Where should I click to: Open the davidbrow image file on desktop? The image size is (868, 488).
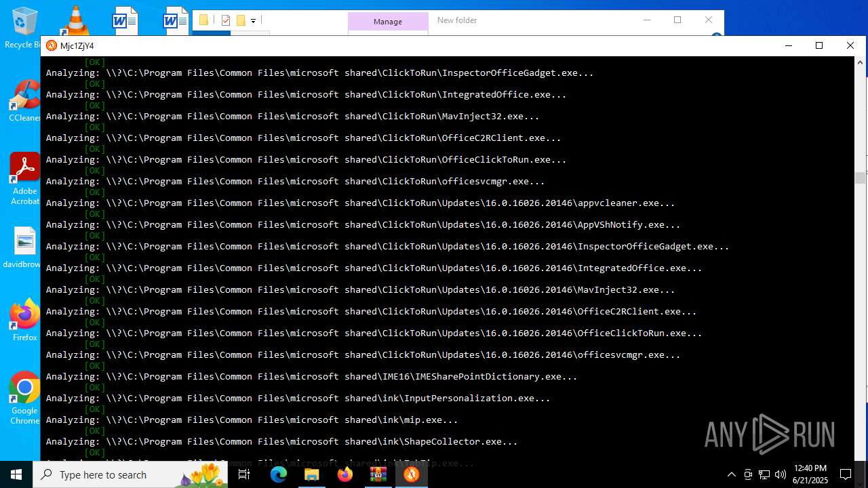pyautogui.click(x=24, y=248)
